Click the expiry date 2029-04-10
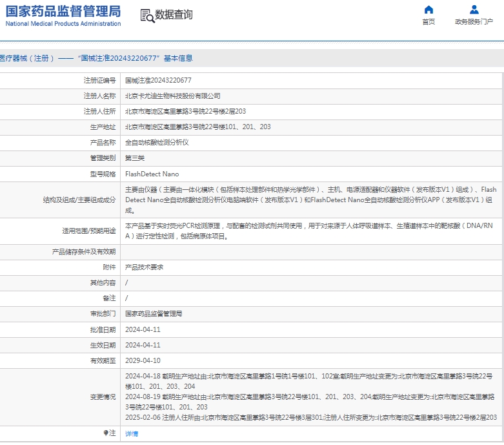 pyautogui.click(x=143, y=360)
